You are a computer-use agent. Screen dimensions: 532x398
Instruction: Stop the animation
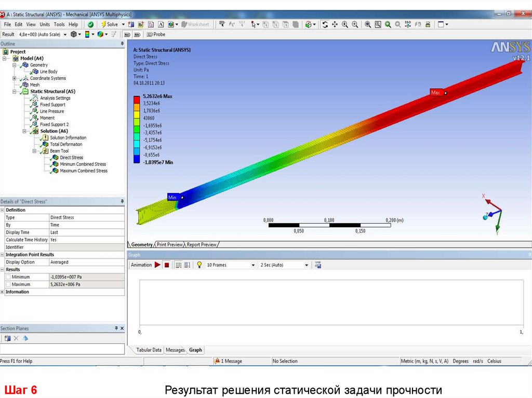(x=167, y=265)
